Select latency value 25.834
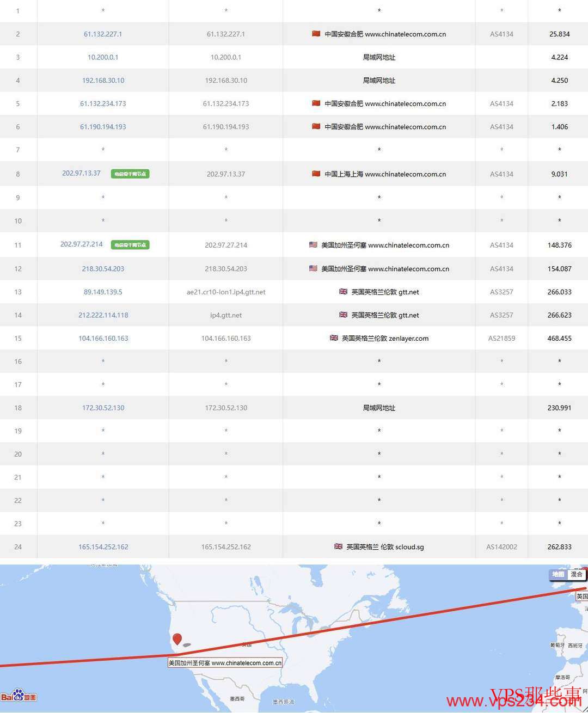Image resolution: width=588 pixels, height=713 pixels. pos(559,34)
